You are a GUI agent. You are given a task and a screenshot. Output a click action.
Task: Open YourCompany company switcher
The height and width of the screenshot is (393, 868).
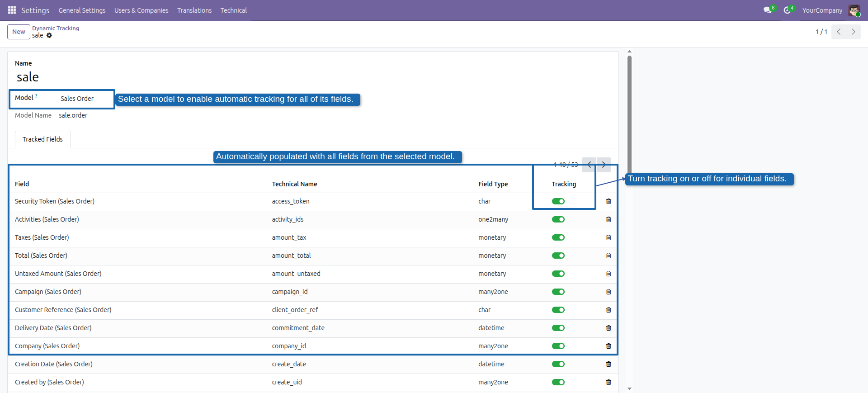coord(822,10)
